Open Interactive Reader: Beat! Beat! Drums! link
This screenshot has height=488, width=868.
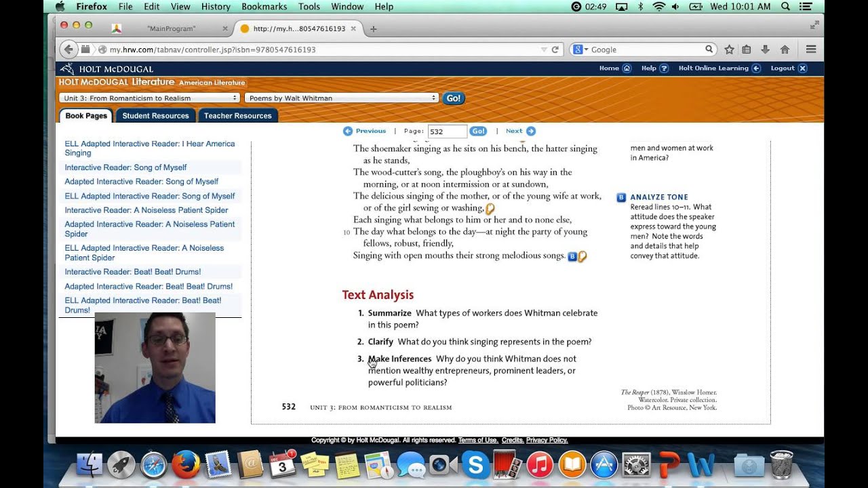[133, 272]
